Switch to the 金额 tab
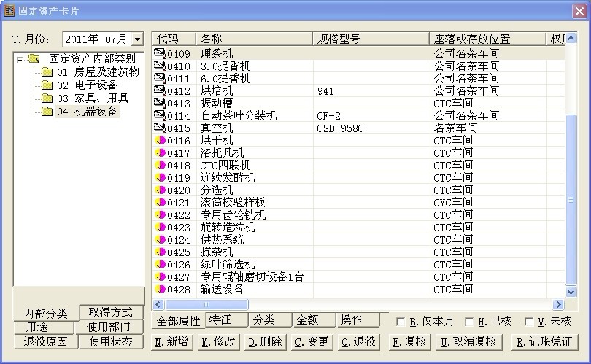This screenshot has width=591, height=364. (x=313, y=320)
